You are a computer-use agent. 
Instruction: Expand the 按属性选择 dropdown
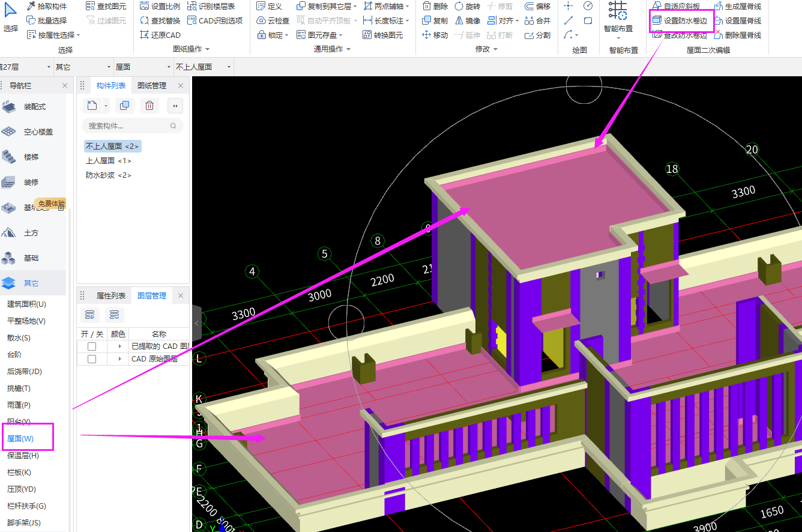click(x=78, y=35)
